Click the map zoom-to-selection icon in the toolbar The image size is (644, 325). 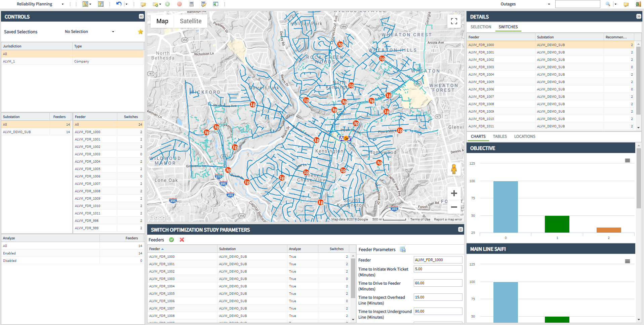point(101,4)
